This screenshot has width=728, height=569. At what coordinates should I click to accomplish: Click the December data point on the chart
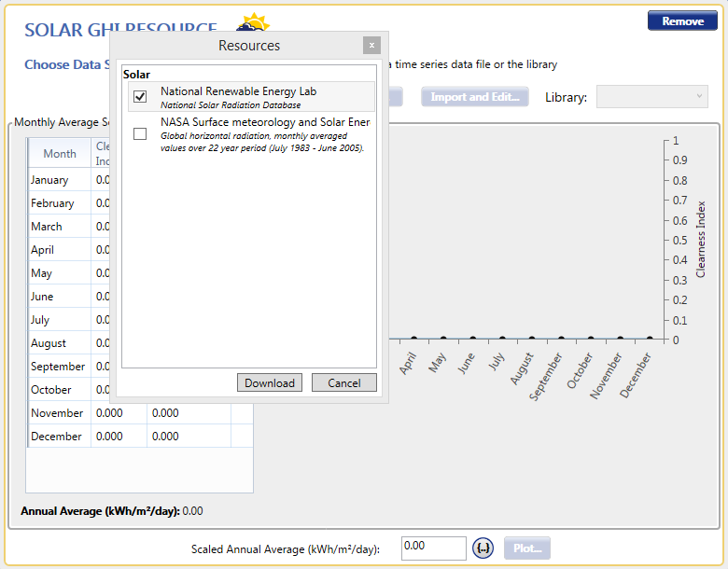[650, 340]
